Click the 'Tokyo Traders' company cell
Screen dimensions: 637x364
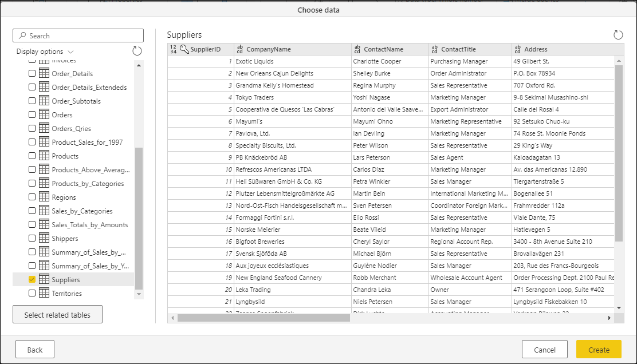tap(293, 97)
